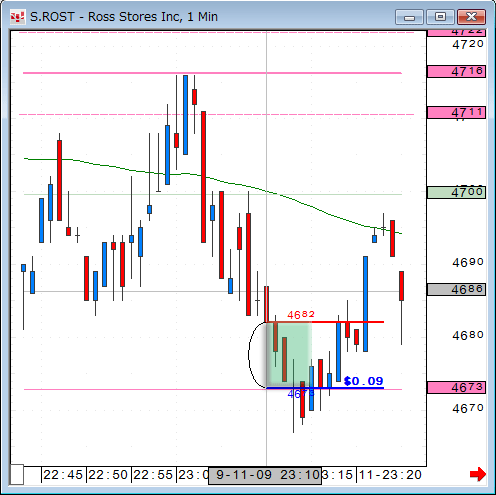Image resolution: width=496 pixels, height=495 pixels.
Task: Click the 4670 price scale value
Action: point(468,408)
